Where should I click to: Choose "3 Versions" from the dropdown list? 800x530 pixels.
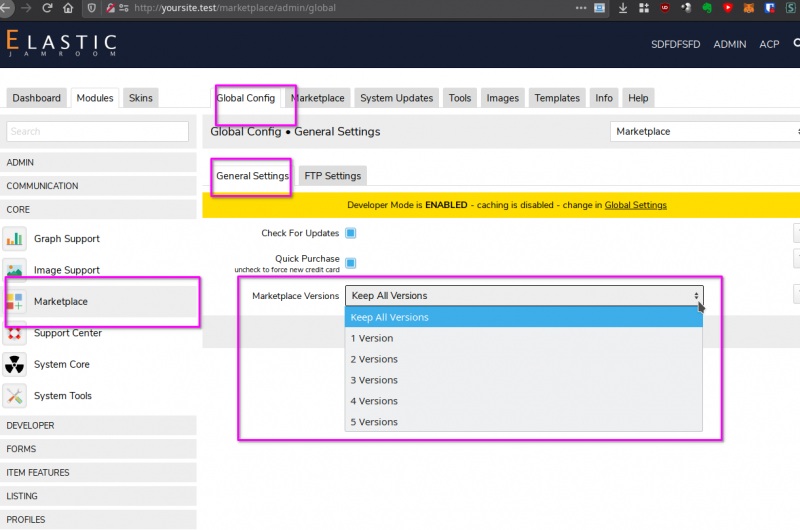[375, 380]
